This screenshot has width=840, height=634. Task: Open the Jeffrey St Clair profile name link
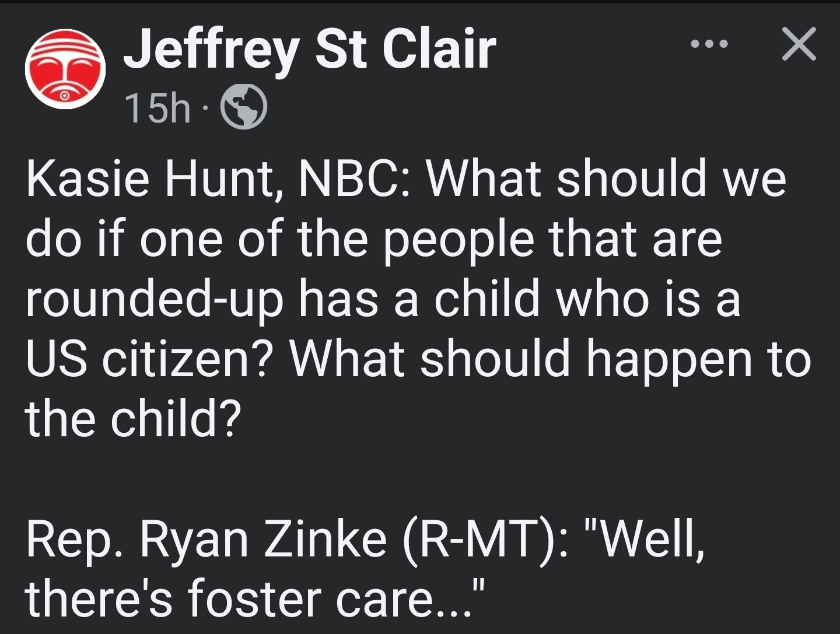click(x=309, y=49)
